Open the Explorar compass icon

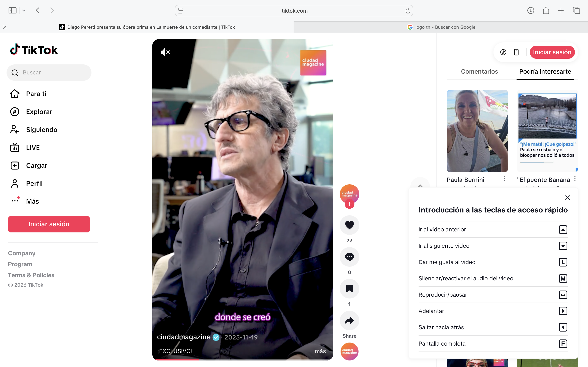[x=14, y=112]
